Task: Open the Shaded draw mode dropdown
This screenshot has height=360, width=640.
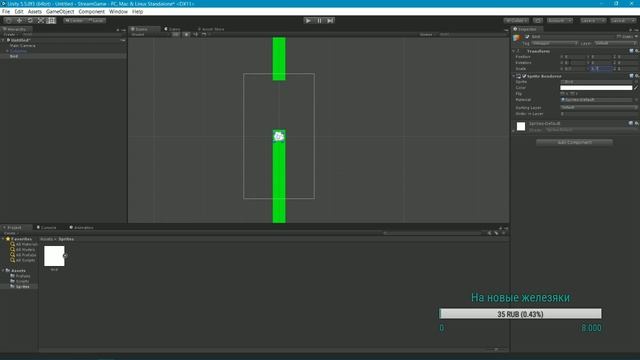Action: click(x=149, y=35)
